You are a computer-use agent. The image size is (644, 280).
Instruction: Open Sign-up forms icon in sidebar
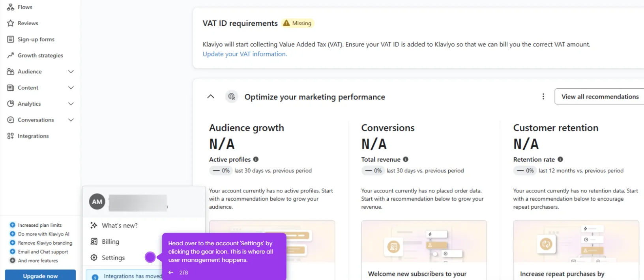11,39
